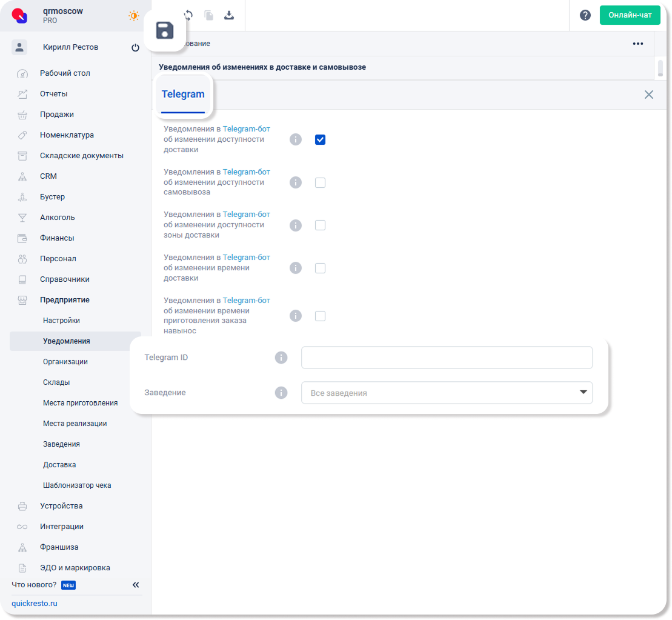Click the download icon in toolbar

click(229, 15)
